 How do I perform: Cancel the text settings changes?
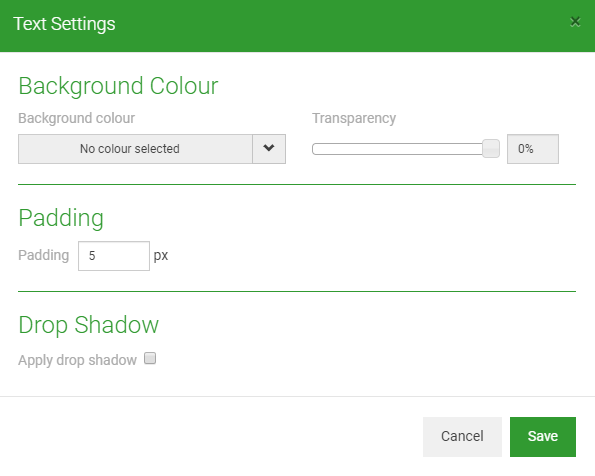pyautogui.click(x=462, y=437)
